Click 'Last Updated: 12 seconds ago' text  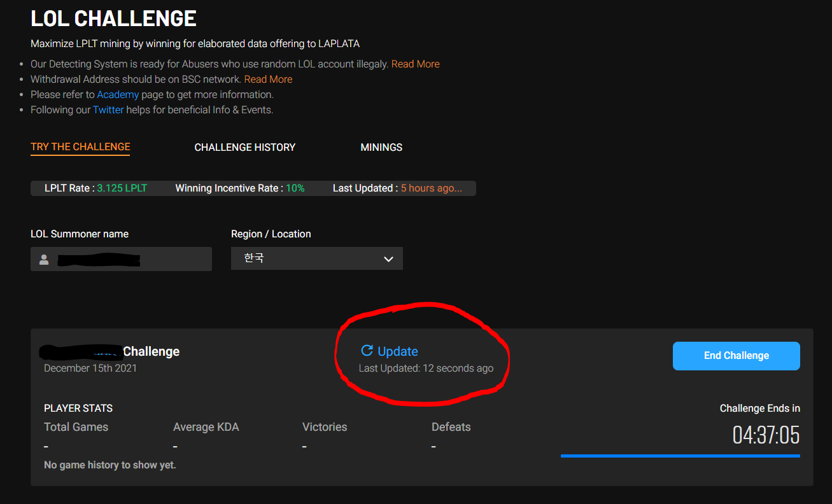pyautogui.click(x=426, y=368)
